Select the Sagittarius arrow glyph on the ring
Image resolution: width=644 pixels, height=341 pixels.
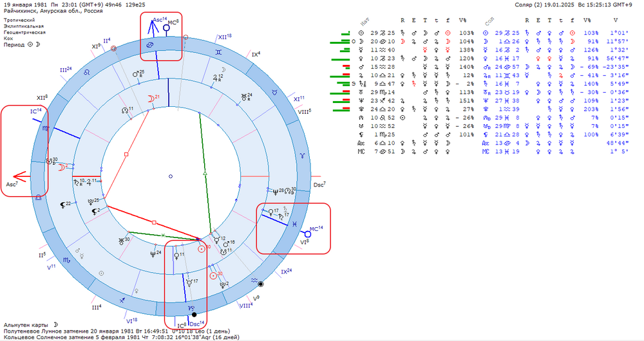coord(122,300)
